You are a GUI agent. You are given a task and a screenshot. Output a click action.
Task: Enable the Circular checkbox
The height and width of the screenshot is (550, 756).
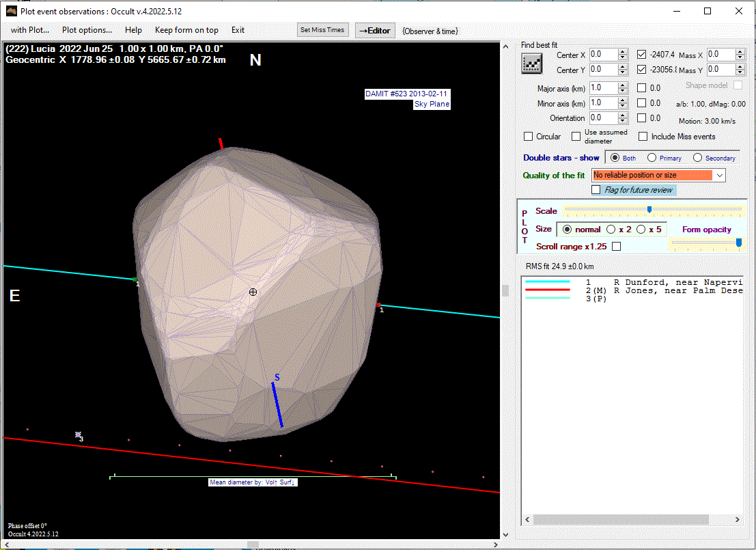(529, 137)
